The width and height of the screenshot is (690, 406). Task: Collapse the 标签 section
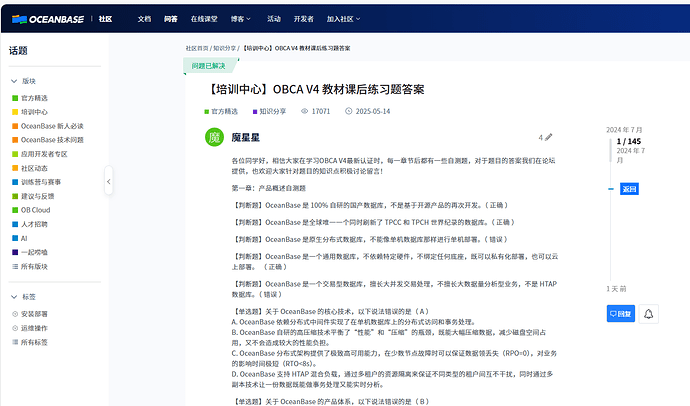pyautogui.click(x=14, y=297)
